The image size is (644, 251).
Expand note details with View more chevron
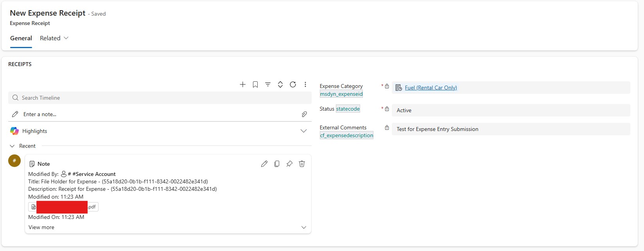coord(304,227)
